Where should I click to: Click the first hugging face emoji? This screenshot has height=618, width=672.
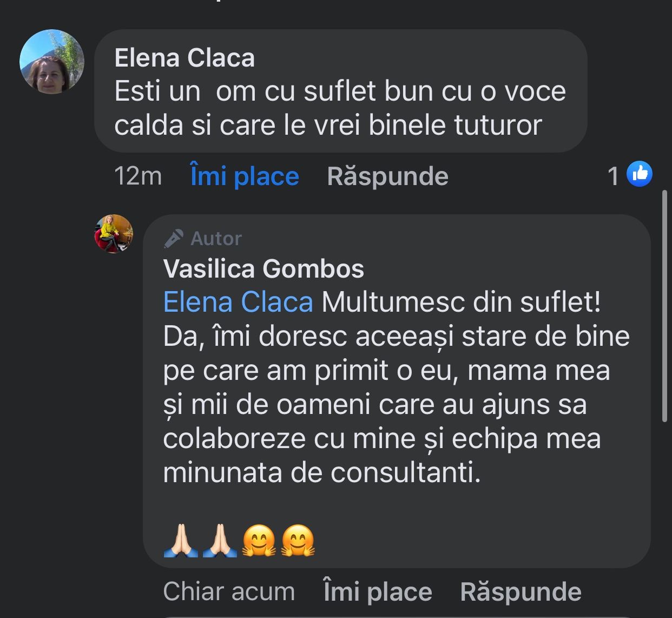[x=259, y=541]
